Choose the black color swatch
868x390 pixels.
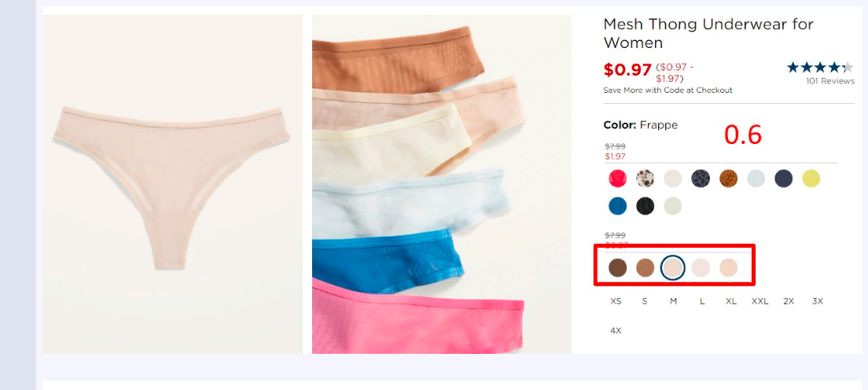point(645,206)
